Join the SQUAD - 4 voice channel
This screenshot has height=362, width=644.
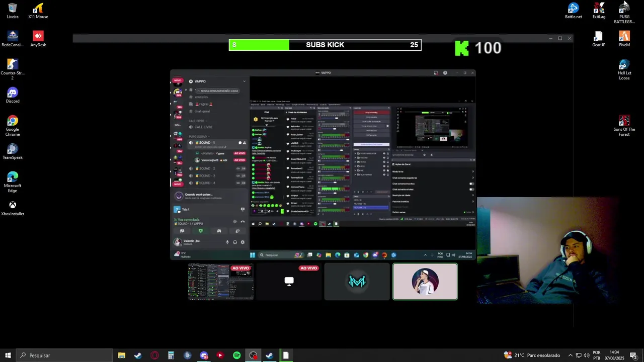coord(217,183)
